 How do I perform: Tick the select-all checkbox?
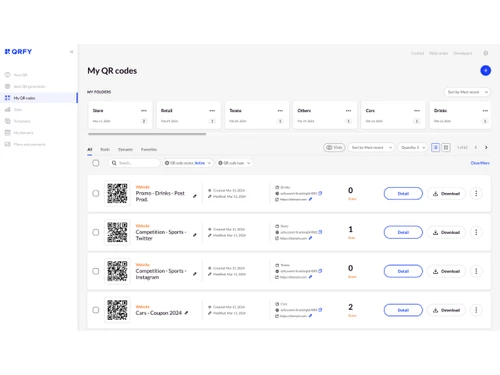point(96,163)
